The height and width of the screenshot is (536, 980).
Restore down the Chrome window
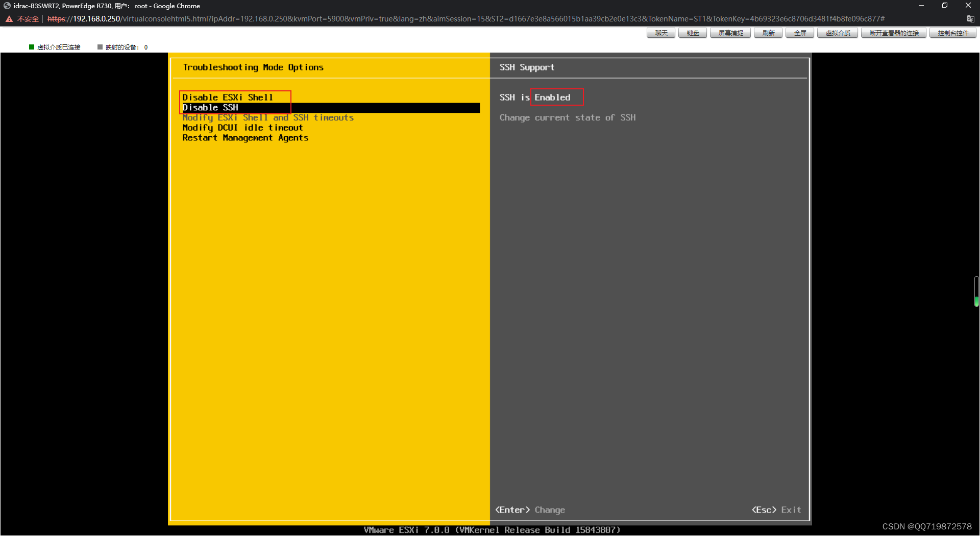pos(945,6)
